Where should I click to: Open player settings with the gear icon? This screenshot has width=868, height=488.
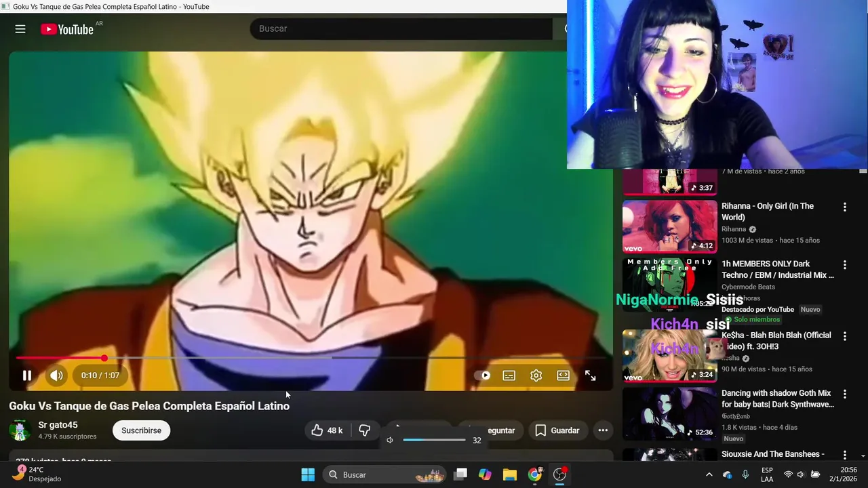click(536, 375)
